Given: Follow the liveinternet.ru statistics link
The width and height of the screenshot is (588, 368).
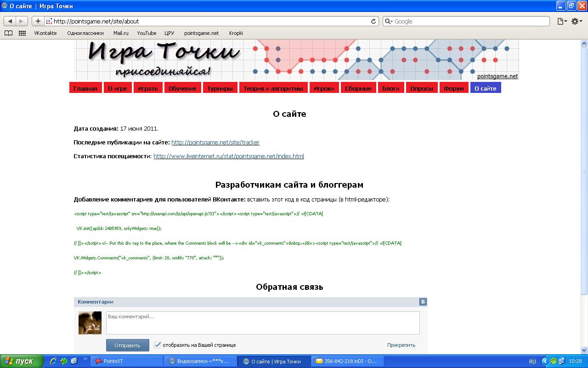Looking at the screenshot, I should pyautogui.click(x=229, y=156).
